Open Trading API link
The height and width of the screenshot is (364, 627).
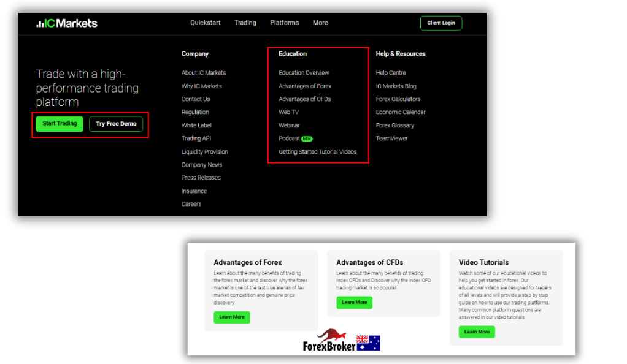[x=196, y=138]
